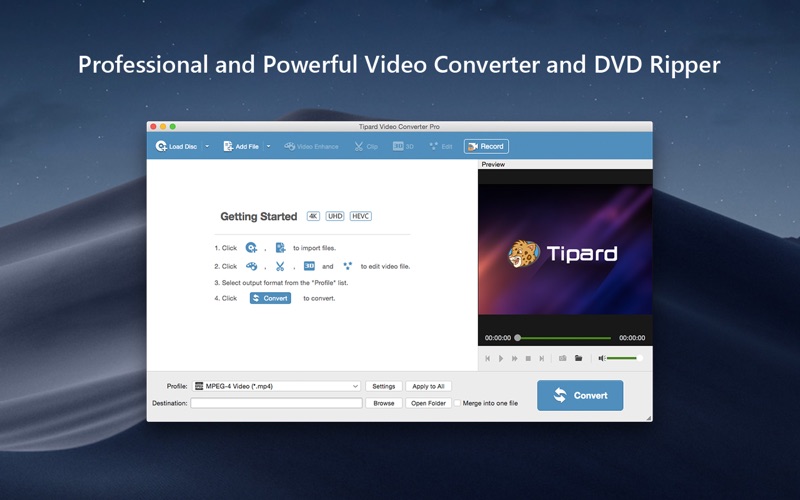Open Video Enhance in the toolbar
The height and width of the screenshot is (500, 800).
311,146
